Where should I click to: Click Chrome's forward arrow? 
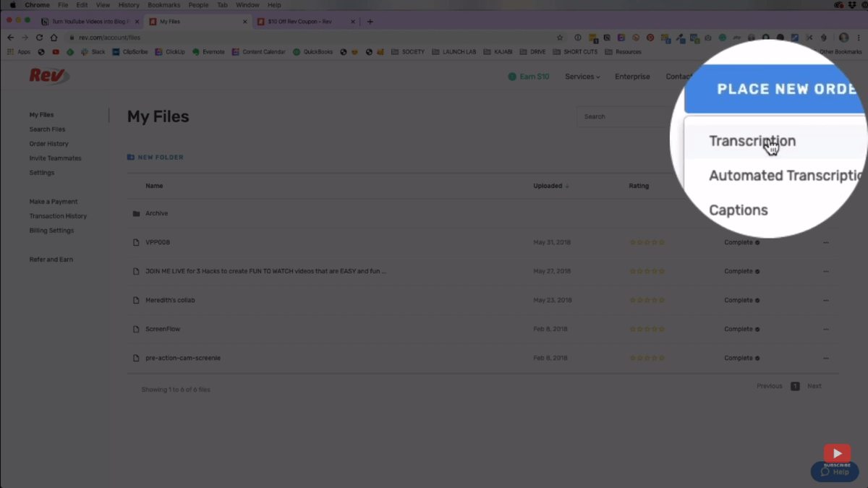(25, 38)
